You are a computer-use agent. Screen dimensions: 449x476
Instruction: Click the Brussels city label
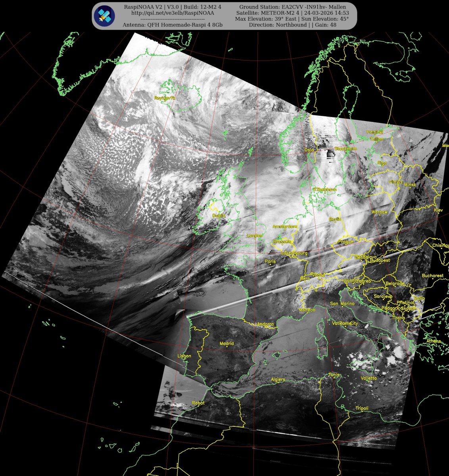[283, 242]
